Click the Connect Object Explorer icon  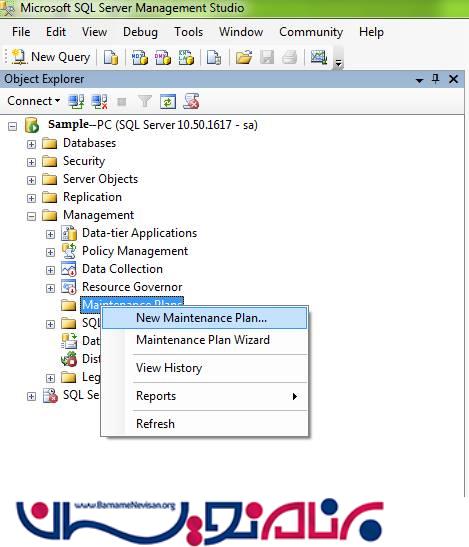pyautogui.click(x=76, y=102)
